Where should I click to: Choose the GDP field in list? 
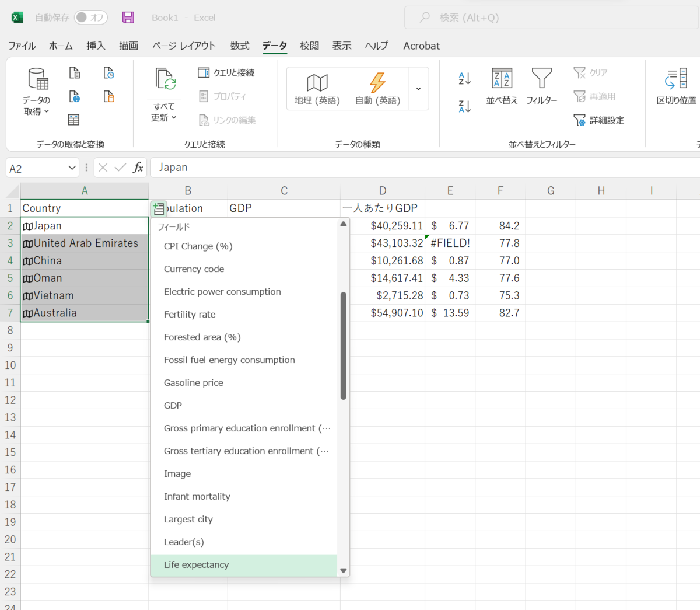click(x=244, y=406)
